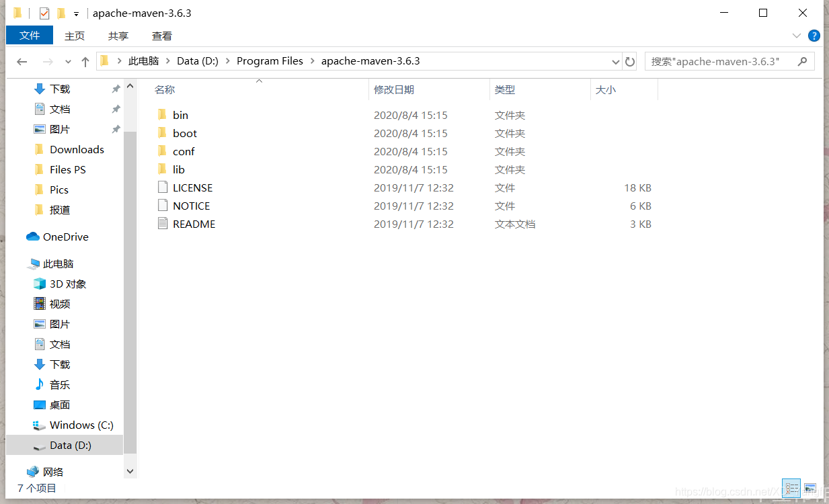Click apache-maven-3.6.3 in address breadcrumb
This screenshot has height=504, width=829.
pyautogui.click(x=370, y=61)
